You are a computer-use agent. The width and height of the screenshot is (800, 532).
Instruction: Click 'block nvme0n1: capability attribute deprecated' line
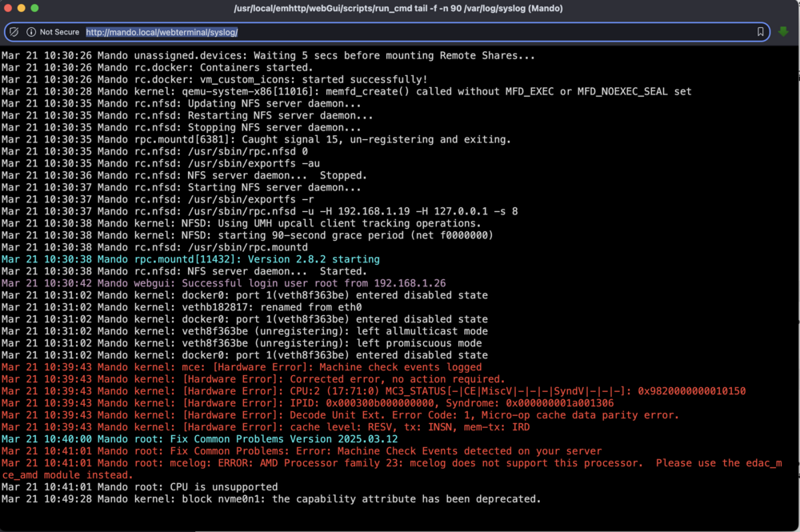point(271,499)
